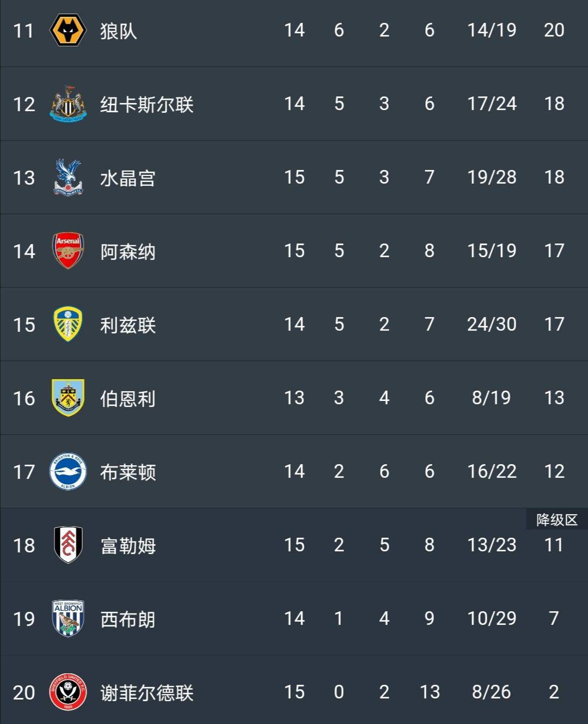Select the 阿森纳 team name

coord(128,252)
